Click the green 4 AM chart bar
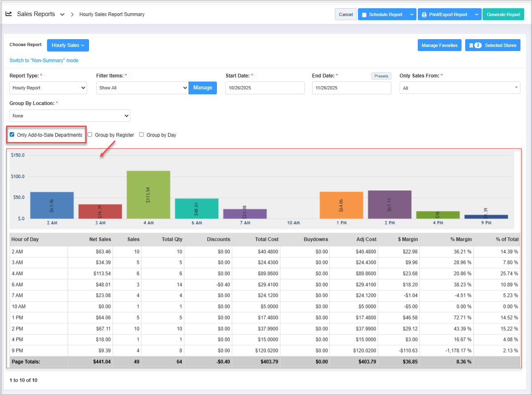532x395 pixels. coord(148,194)
